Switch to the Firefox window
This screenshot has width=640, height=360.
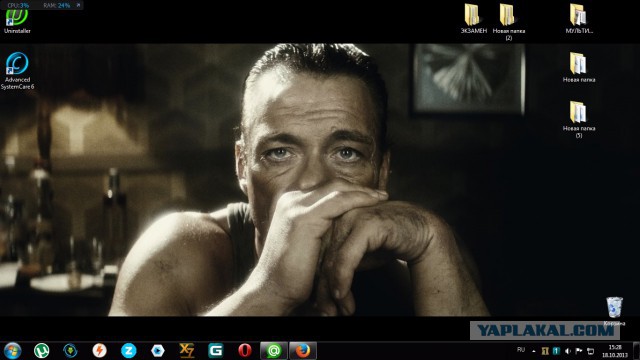[303, 351]
